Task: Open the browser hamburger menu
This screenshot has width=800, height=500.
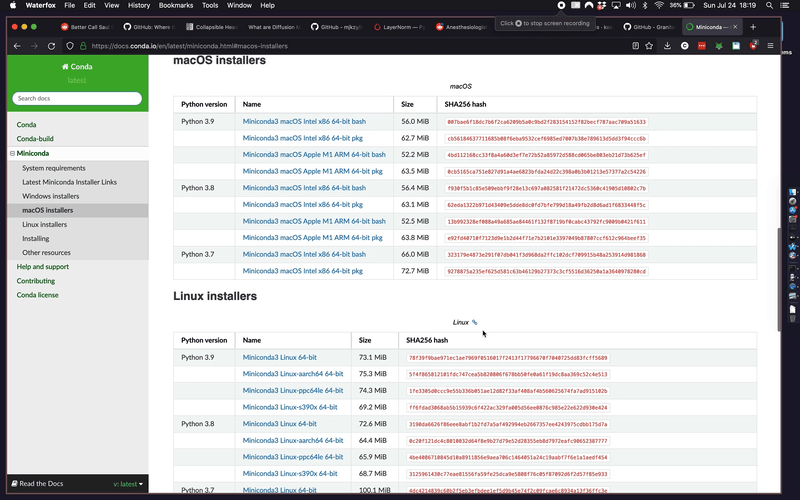Action: click(x=770, y=46)
